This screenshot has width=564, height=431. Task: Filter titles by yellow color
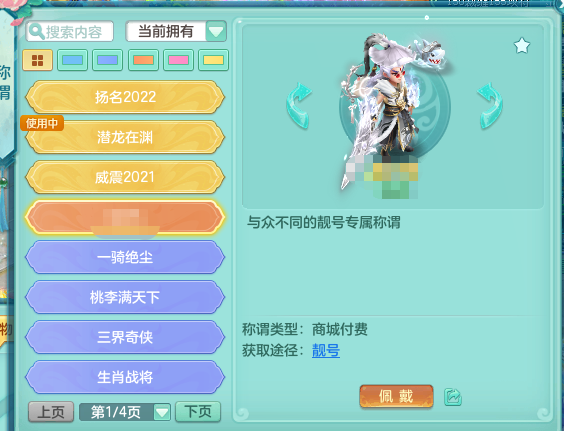(214, 60)
